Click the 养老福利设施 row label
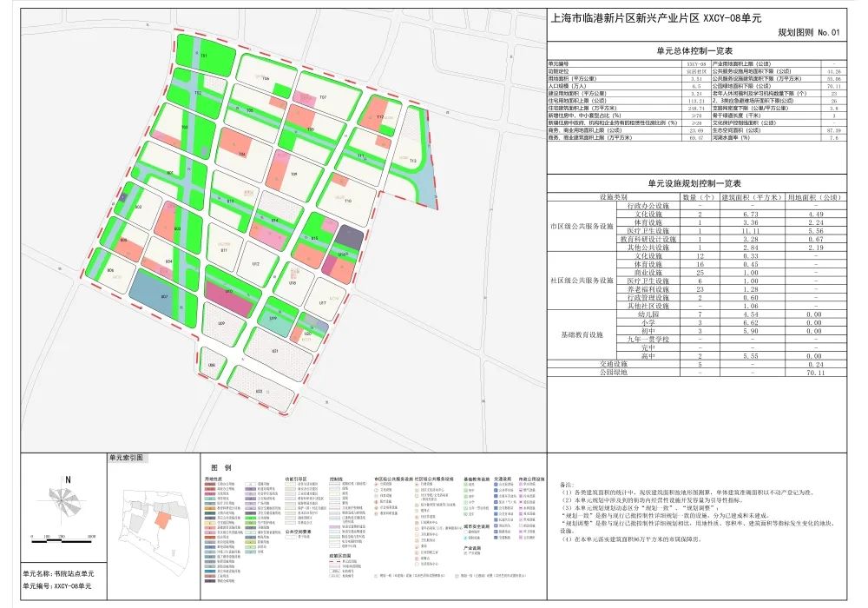 coord(648,289)
